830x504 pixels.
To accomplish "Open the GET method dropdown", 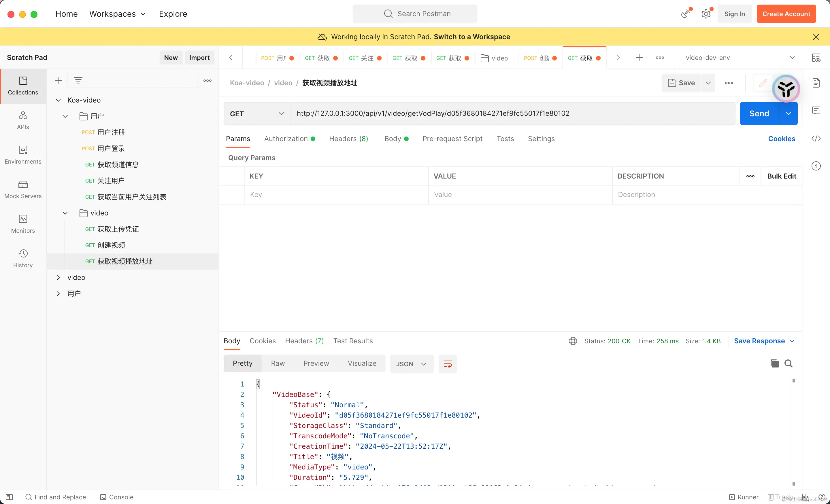I will pyautogui.click(x=257, y=114).
